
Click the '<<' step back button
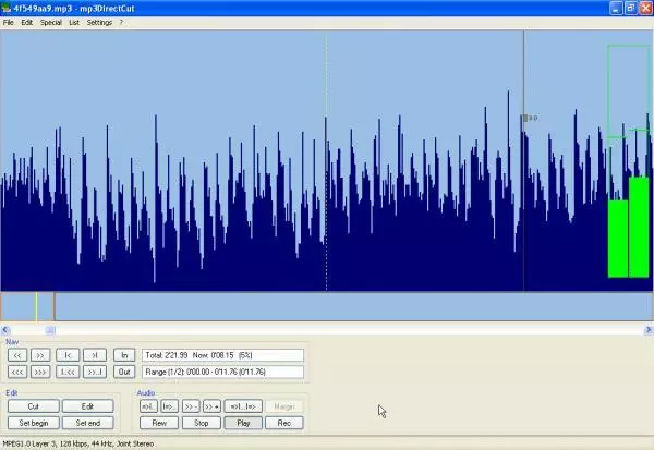(18, 355)
